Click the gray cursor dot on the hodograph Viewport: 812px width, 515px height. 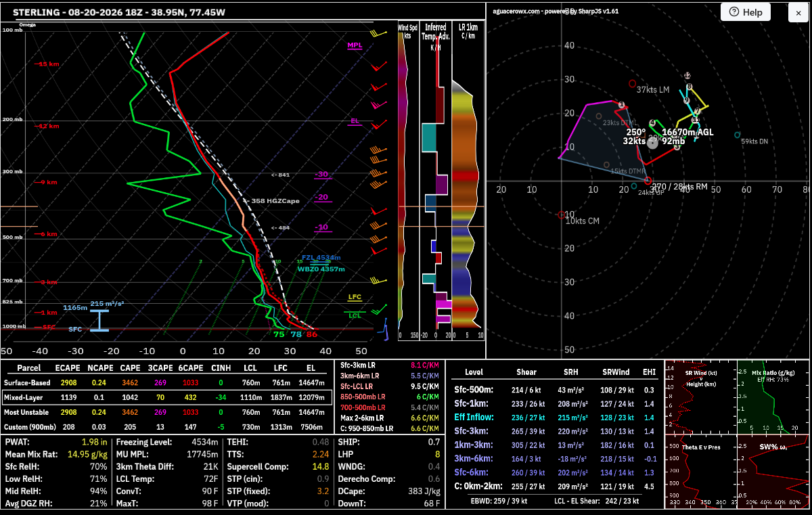[x=652, y=143]
